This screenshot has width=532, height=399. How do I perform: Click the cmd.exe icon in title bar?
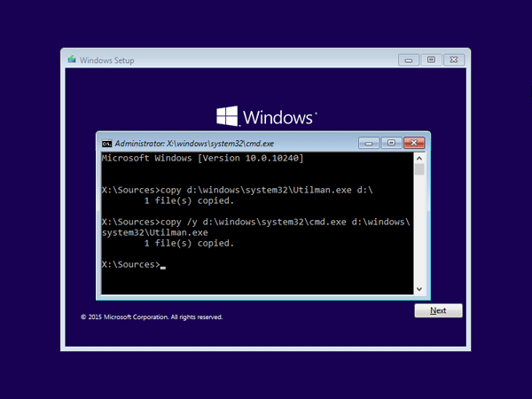tap(107, 143)
